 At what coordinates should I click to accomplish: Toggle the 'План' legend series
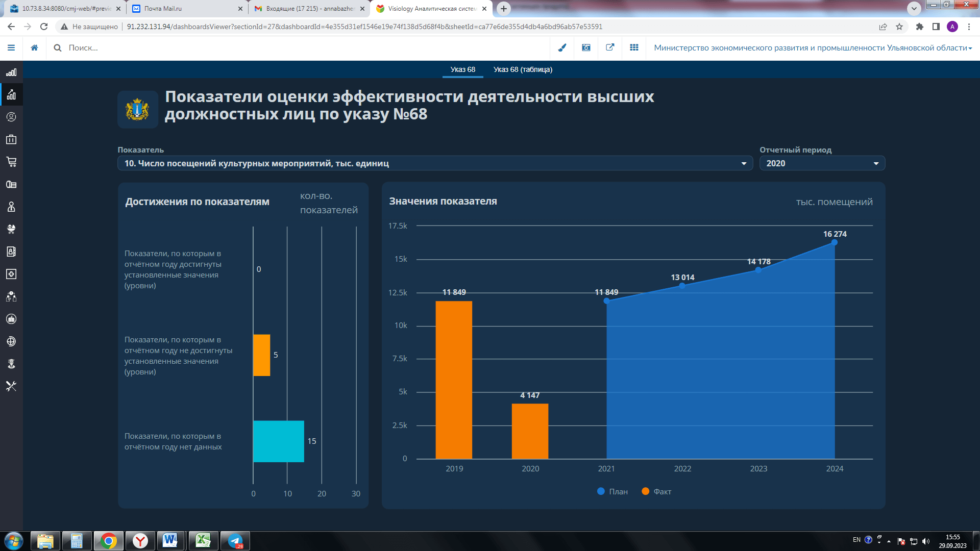click(x=612, y=491)
